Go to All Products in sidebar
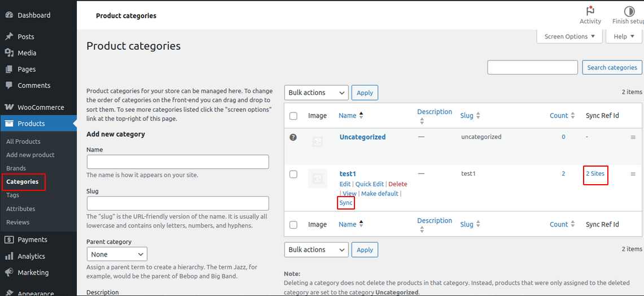The height and width of the screenshot is (296, 644). tap(23, 141)
